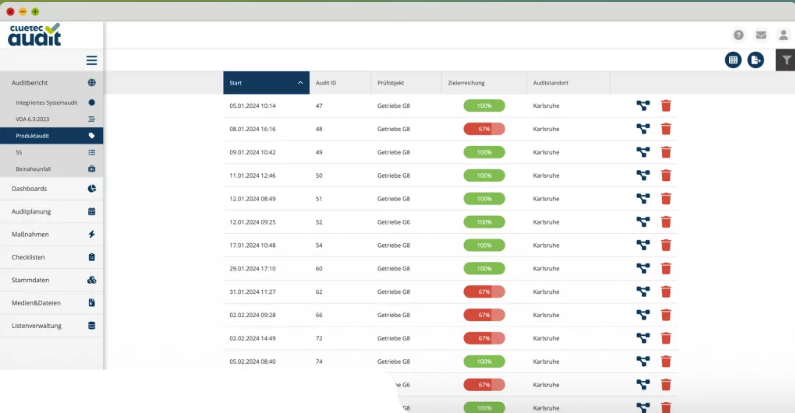Open Maßnahmen in the sidebar
The image size is (795, 413).
coord(52,234)
